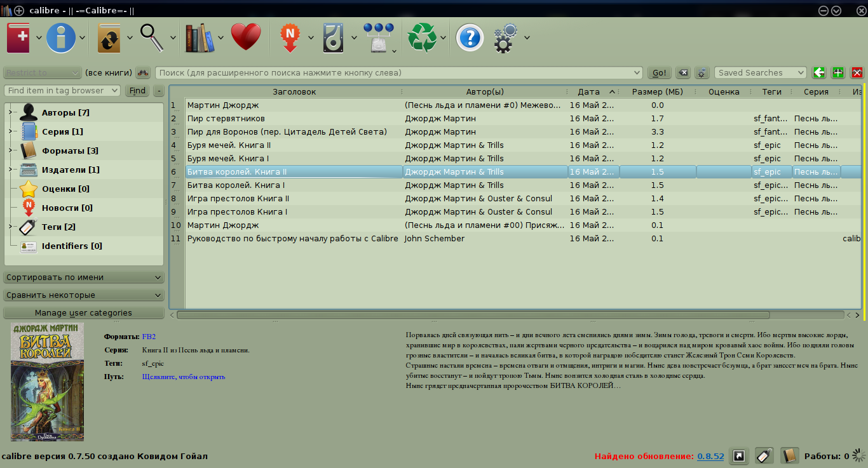868x468 pixels.
Task: Select Новости [0] in tag browser
Action: click(67, 208)
